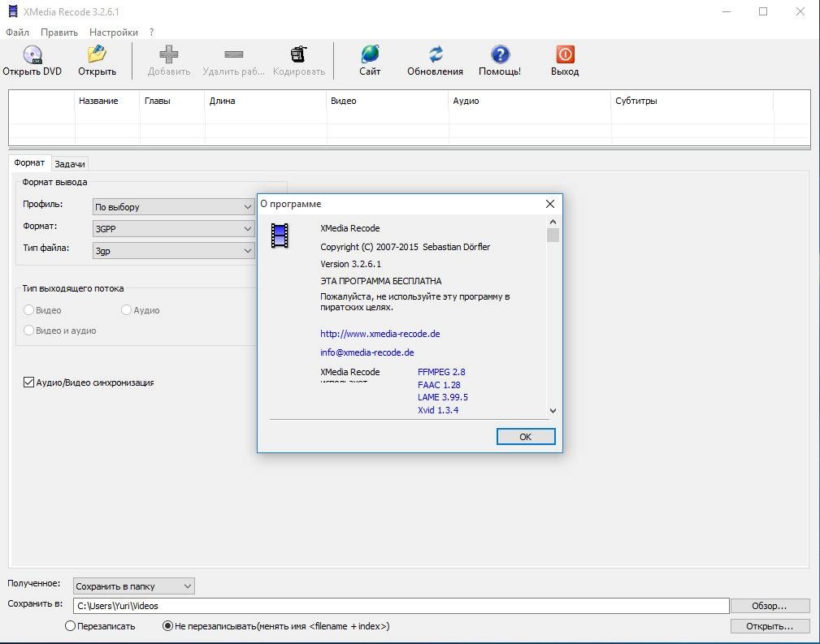820x644 pixels.
Task: Click the Выход exit icon
Action: (x=565, y=54)
